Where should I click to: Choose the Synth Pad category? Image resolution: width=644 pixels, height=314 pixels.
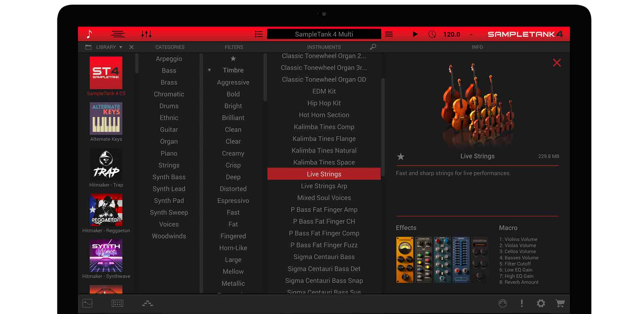tap(169, 201)
